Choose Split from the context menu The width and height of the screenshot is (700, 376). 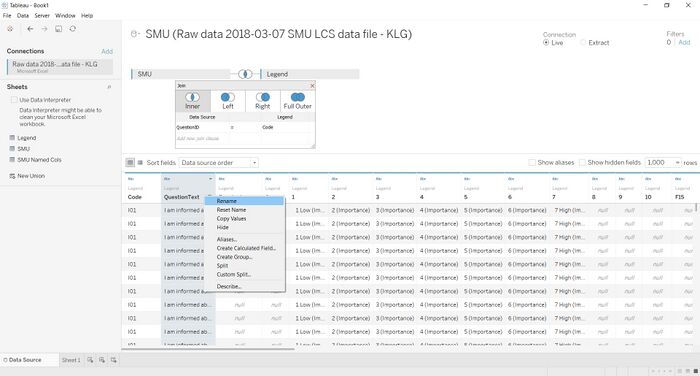click(244, 266)
